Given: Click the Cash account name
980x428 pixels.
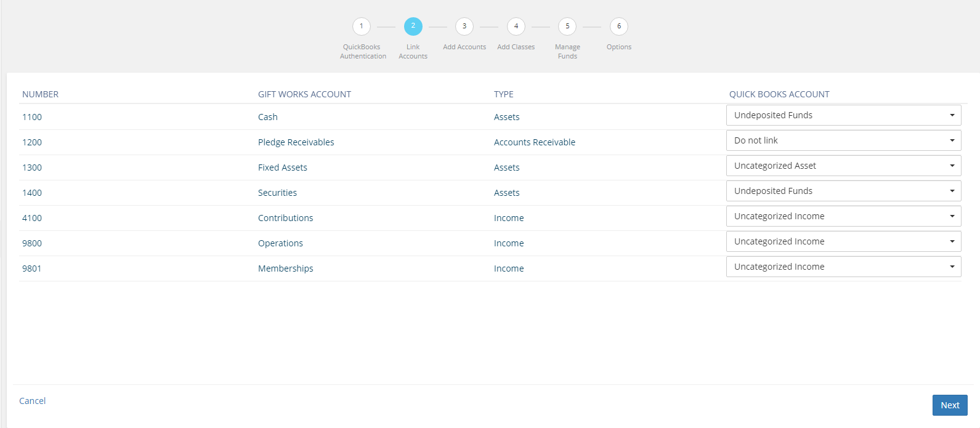Looking at the screenshot, I should pyautogui.click(x=268, y=117).
